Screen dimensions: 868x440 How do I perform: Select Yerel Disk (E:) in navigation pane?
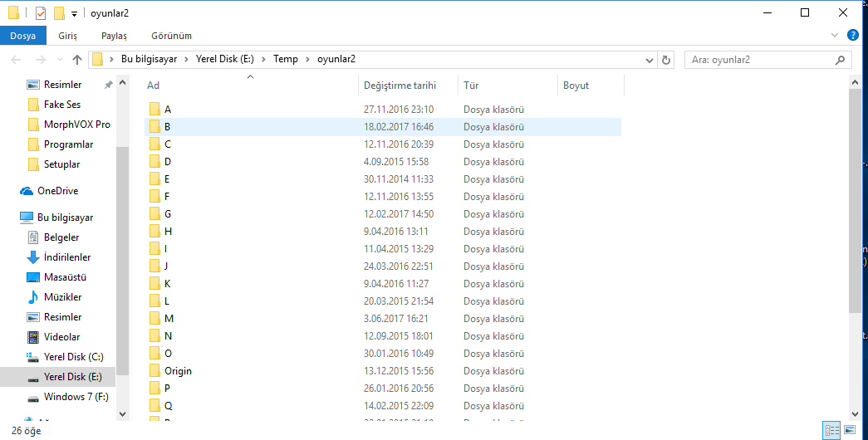tap(73, 377)
